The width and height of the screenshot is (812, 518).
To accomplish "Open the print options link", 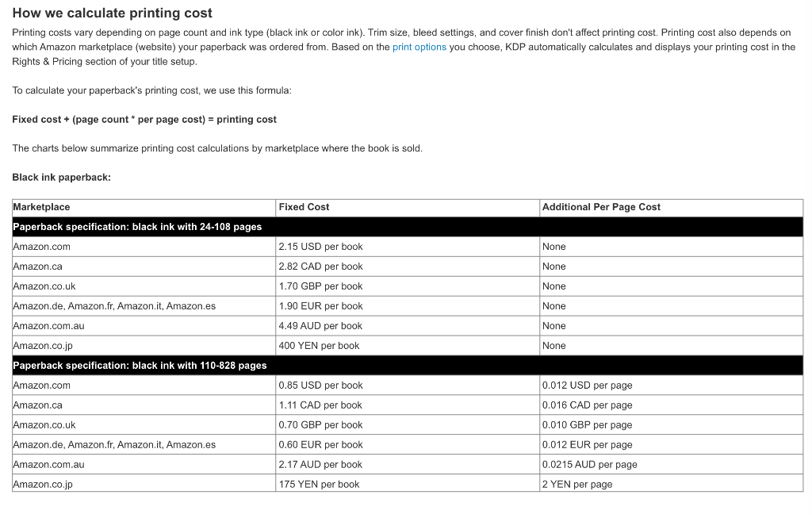I will click(x=419, y=47).
